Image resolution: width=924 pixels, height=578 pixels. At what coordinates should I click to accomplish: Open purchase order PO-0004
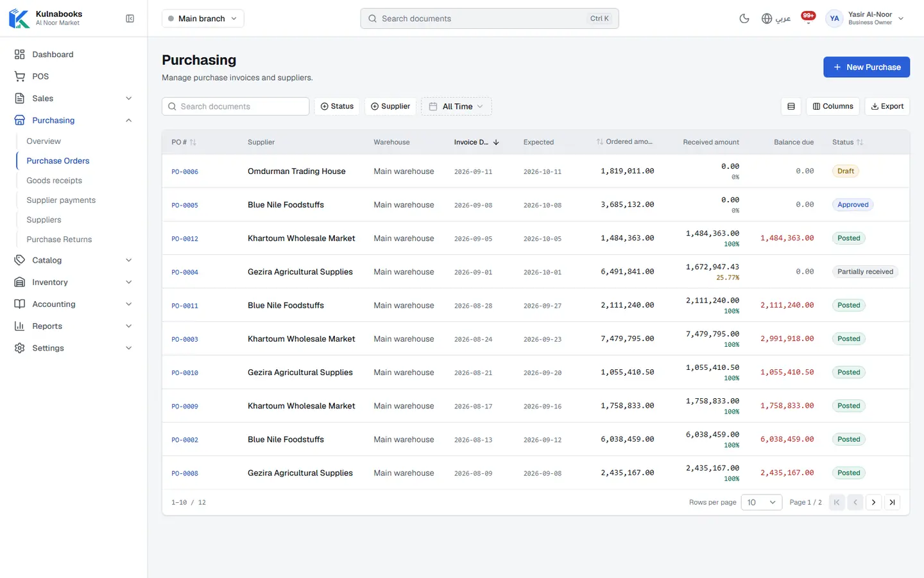(x=185, y=272)
